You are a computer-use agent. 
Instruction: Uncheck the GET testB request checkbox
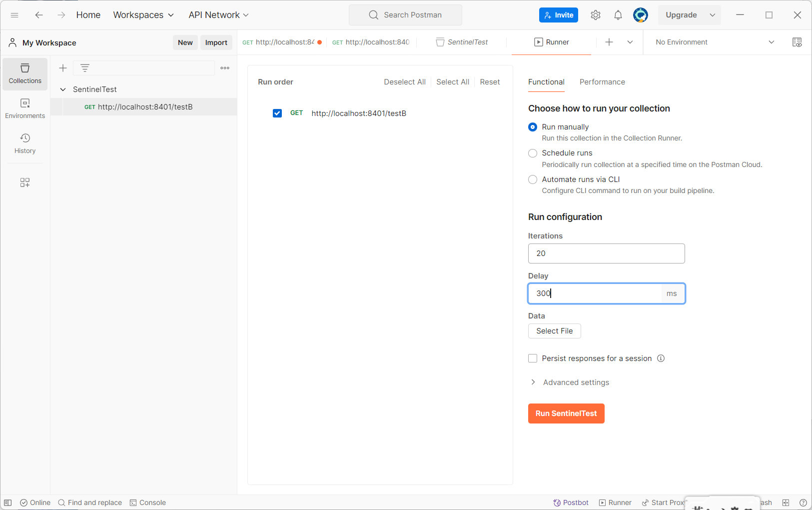point(277,113)
